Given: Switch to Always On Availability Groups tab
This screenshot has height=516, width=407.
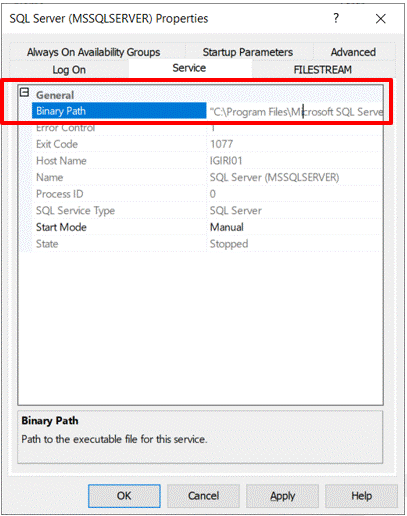Looking at the screenshot, I should tap(94, 52).
